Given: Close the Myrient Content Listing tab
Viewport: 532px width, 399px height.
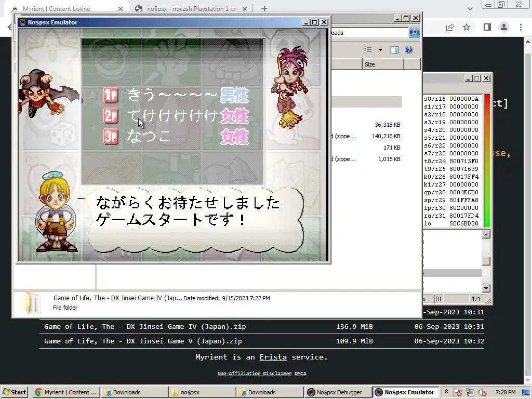Looking at the screenshot, I should (121, 9).
